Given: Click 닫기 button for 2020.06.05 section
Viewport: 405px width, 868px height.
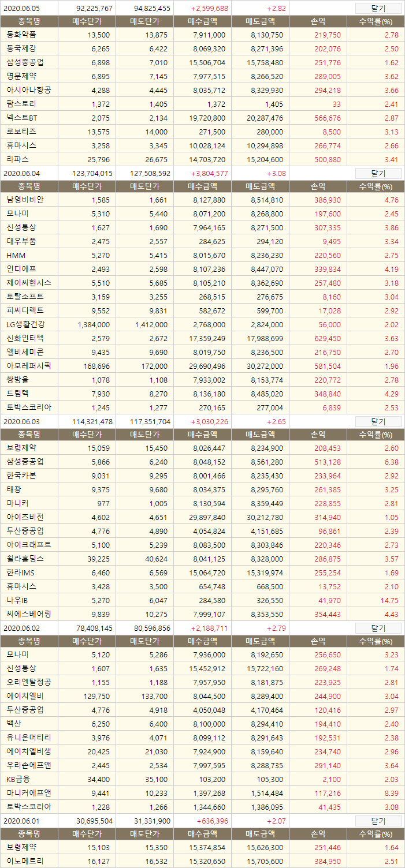Looking at the screenshot, I should click(378, 8).
